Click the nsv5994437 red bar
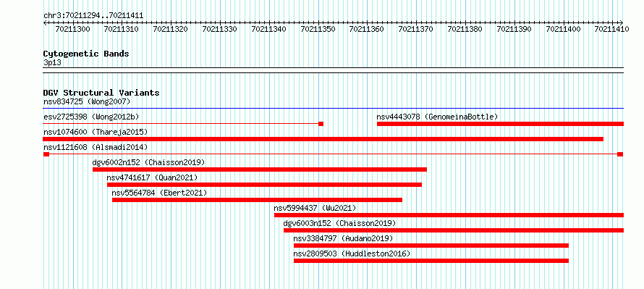Viewport: 644px width, 289px height. tap(449, 215)
